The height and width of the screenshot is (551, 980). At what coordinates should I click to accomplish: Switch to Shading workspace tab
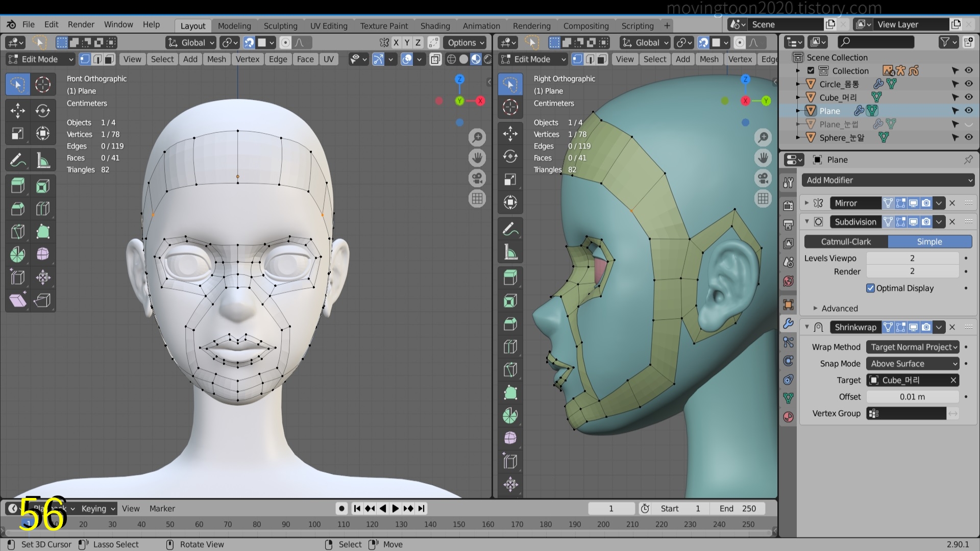pyautogui.click(x=435, y=26)
